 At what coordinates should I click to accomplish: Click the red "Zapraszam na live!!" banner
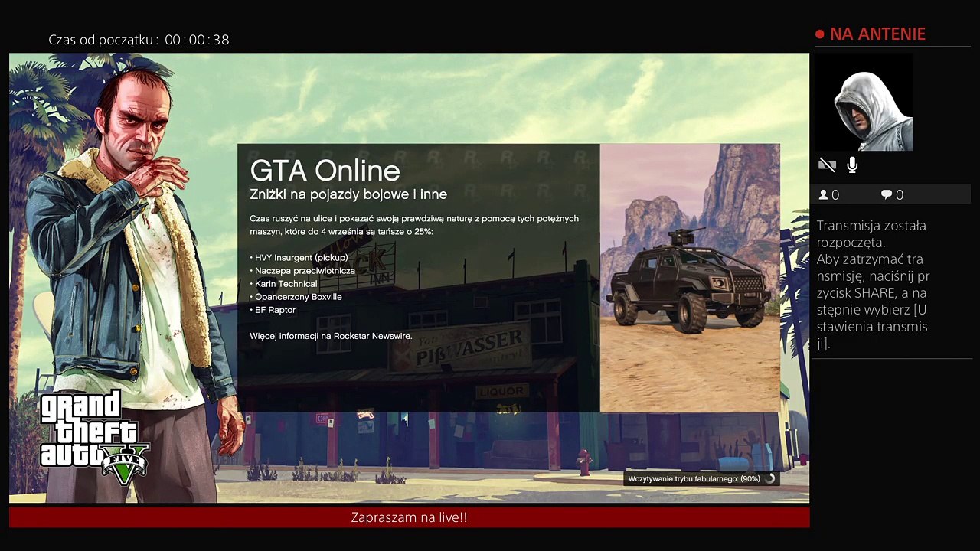(x=409, y=517)
